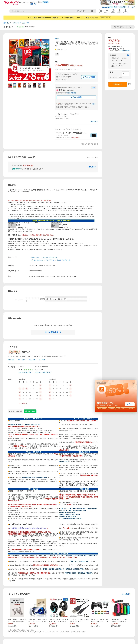Expand the 詳細 disclosure under ご注意
Image resolution: width=138 pixels, height=644 pixels.
pos(94,104)
